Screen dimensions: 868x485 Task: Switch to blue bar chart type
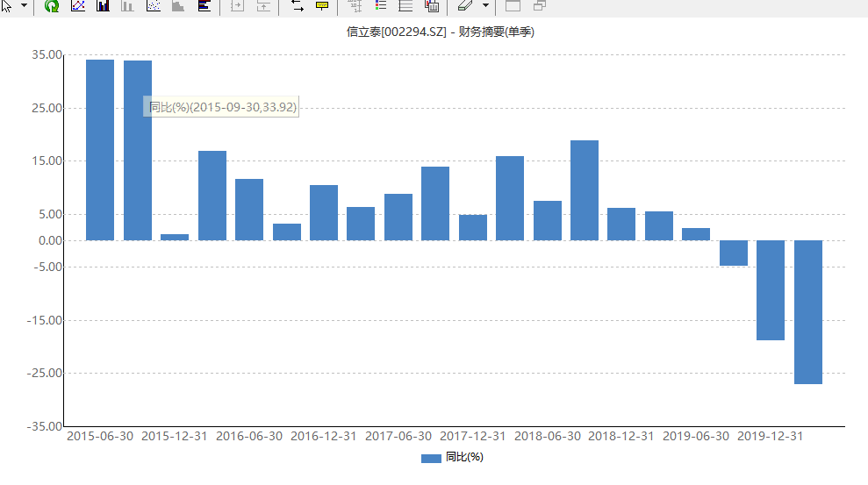point(103,5)
